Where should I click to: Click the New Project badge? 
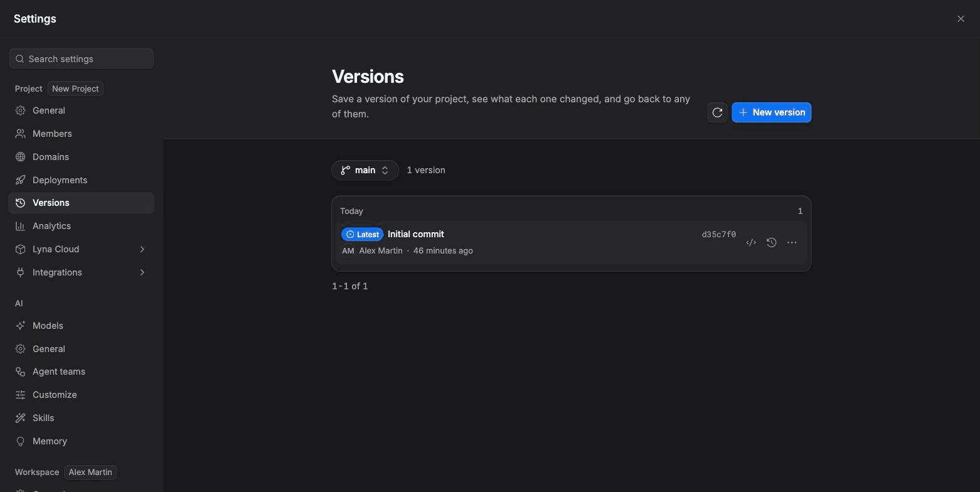click(x=75, y=88)
